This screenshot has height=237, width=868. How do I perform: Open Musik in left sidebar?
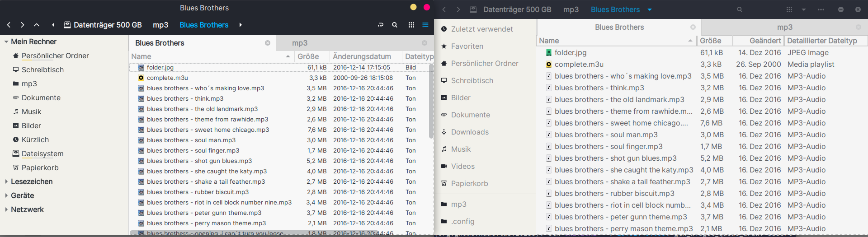click(x=31, y=112)
